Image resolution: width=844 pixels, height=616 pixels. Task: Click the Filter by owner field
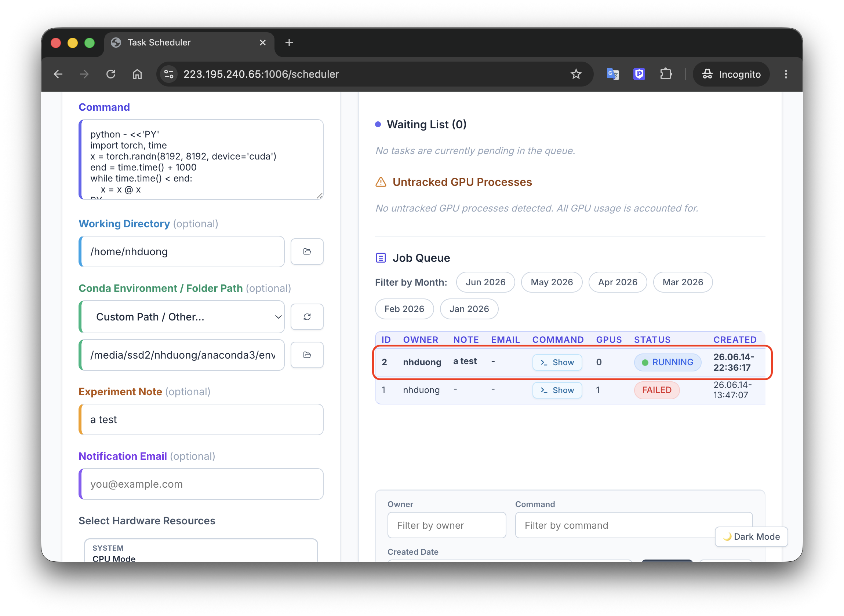(447, 525)
